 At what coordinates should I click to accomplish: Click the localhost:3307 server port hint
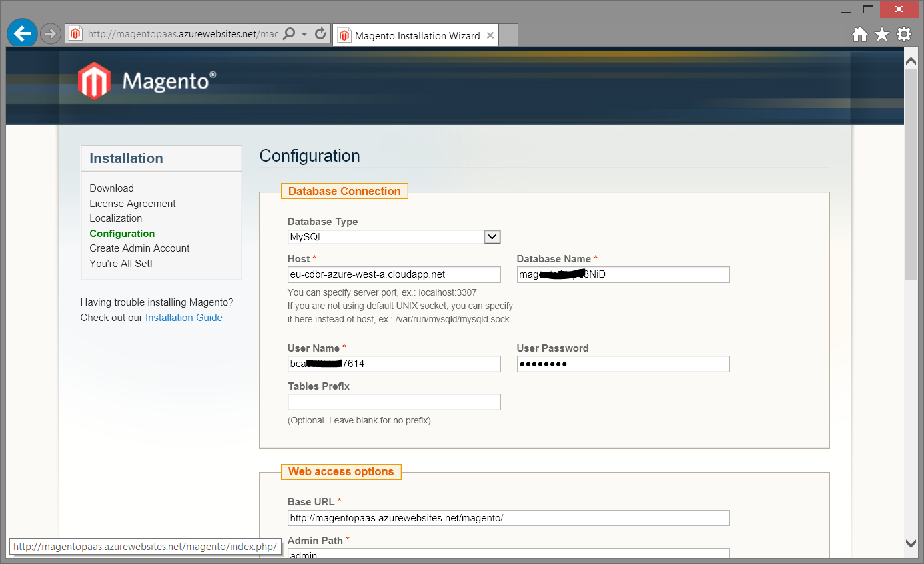tap(382, 292)
